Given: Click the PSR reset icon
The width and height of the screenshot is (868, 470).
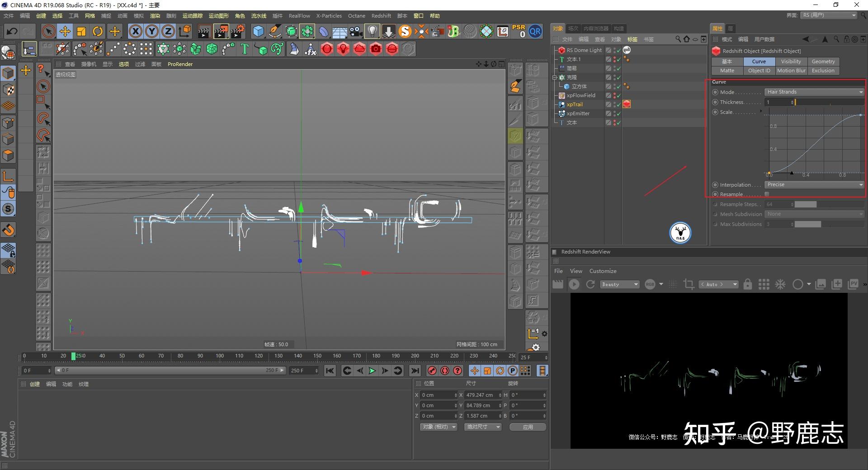Looking at the screenshot, I should (519, 31).
